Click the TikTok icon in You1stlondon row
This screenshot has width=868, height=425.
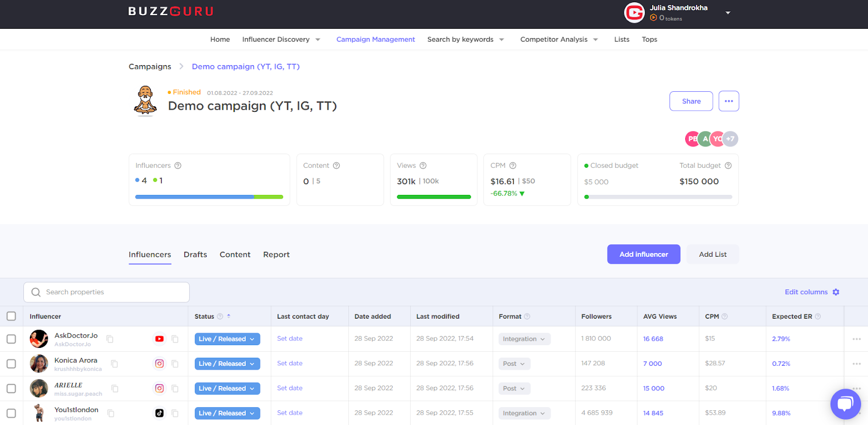coord(159,413)
